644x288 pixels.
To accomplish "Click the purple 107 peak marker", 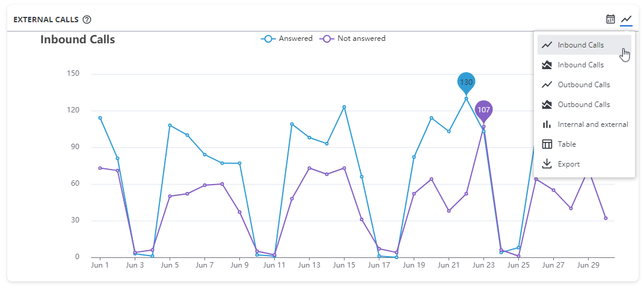I will 483,110.
